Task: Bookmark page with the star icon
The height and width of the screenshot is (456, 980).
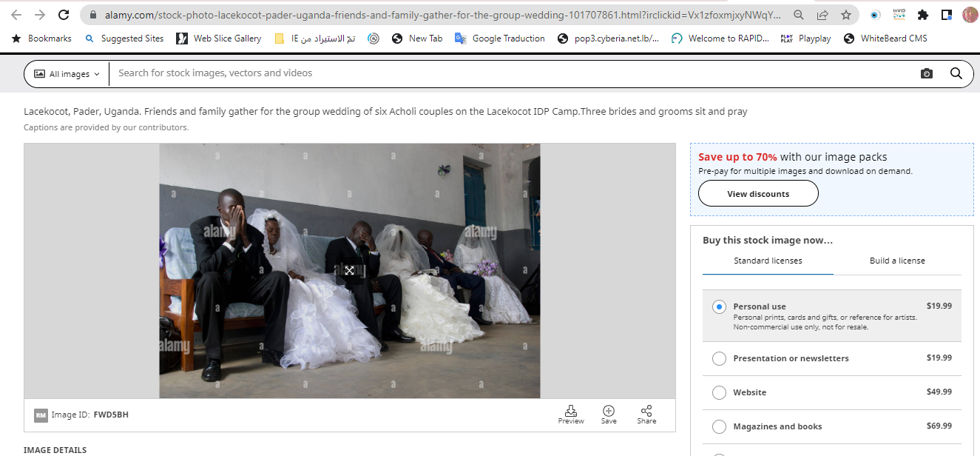Action: pyautogui.click(x=846, y=15)
